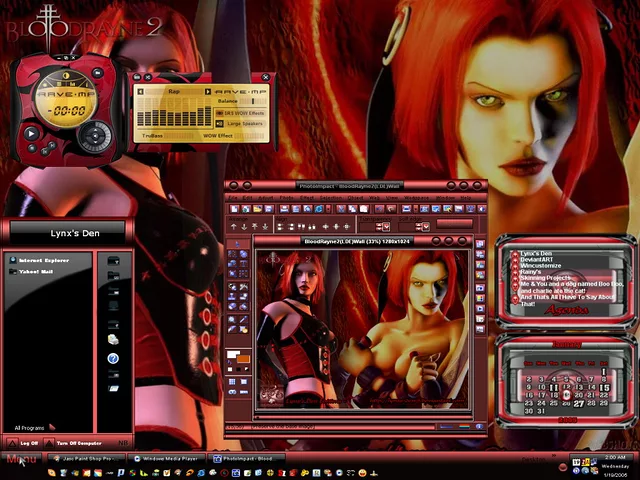
Task: Open a file using the yellow folder toolbar icon
Action: [257, 209]
